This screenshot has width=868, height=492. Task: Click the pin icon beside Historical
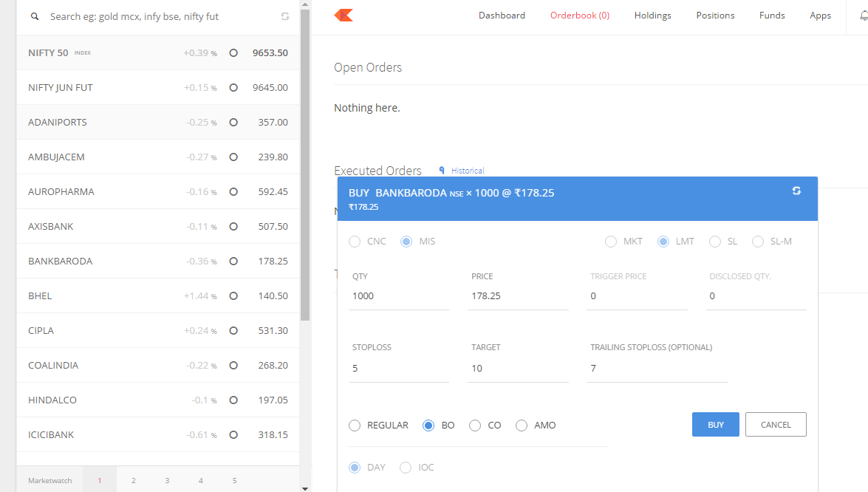442,171
